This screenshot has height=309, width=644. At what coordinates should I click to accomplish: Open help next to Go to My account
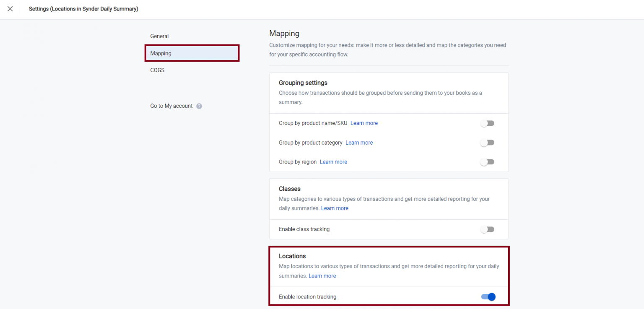(199, 106)
